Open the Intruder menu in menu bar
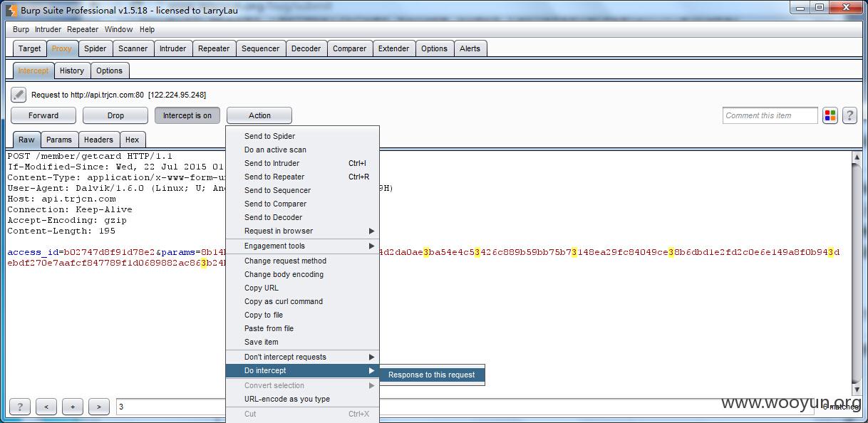 pos(48,29)
